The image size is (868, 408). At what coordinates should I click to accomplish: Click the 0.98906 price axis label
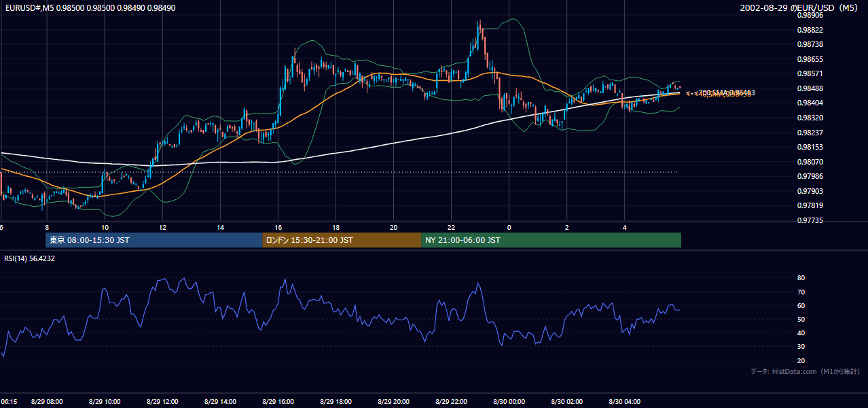tap(810, 15)
